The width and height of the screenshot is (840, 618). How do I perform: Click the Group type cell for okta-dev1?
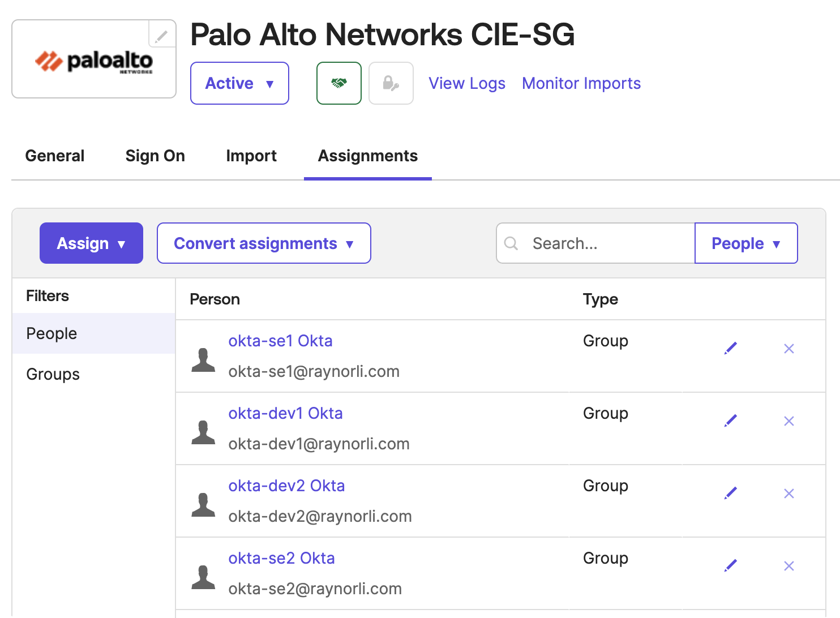(606, 414)
